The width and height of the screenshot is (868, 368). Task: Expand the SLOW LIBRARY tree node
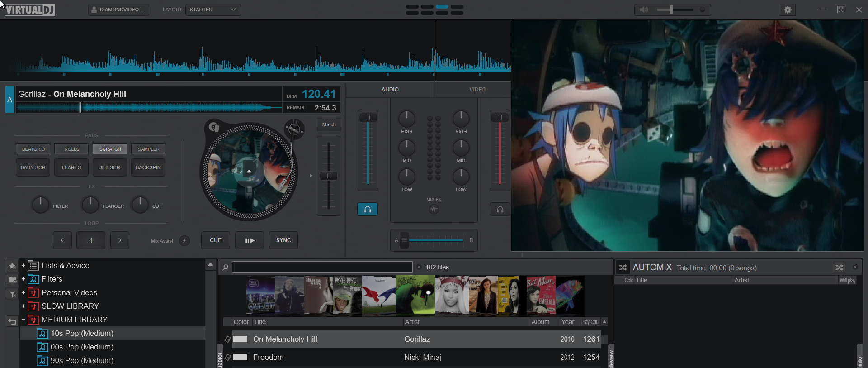23,306
